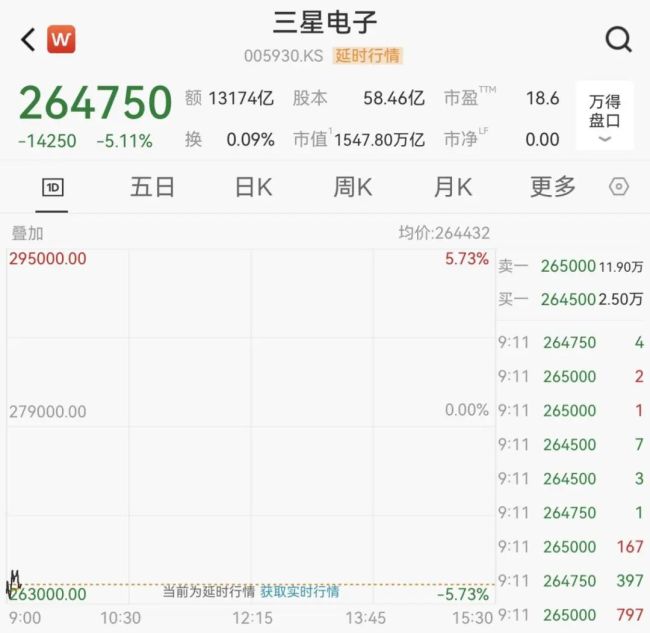This screenshot has width=650, height=633.
Task: Select the trade row with volume 797
Action: point(570,615)
